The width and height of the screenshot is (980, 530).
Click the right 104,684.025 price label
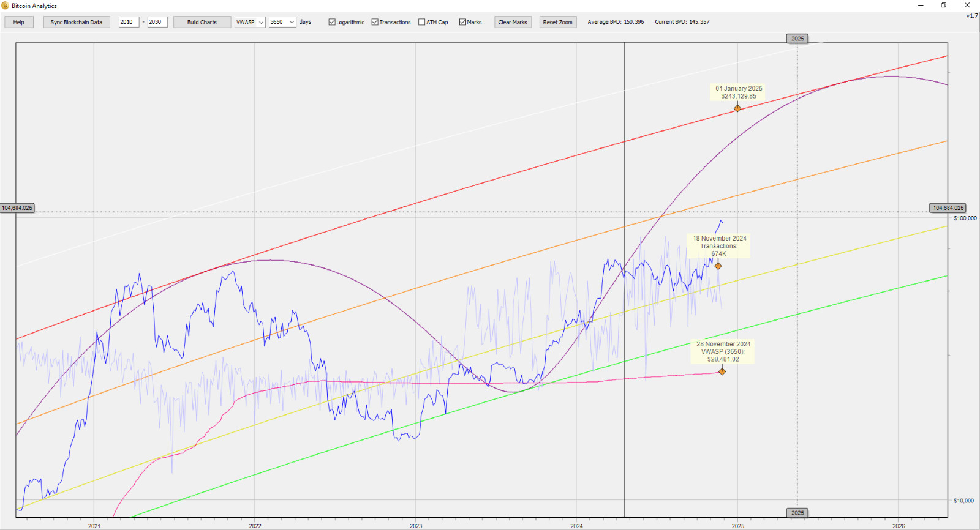(948, 208)
